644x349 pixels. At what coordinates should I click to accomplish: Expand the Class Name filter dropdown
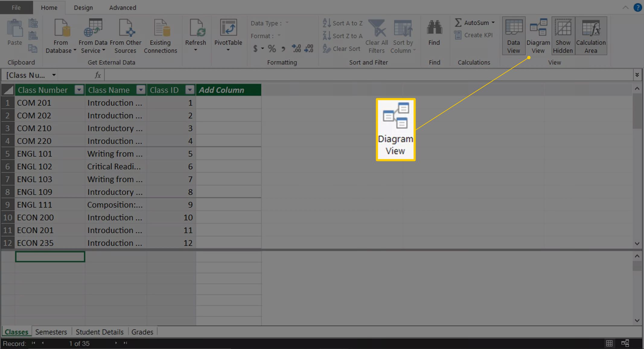(142, 90)
